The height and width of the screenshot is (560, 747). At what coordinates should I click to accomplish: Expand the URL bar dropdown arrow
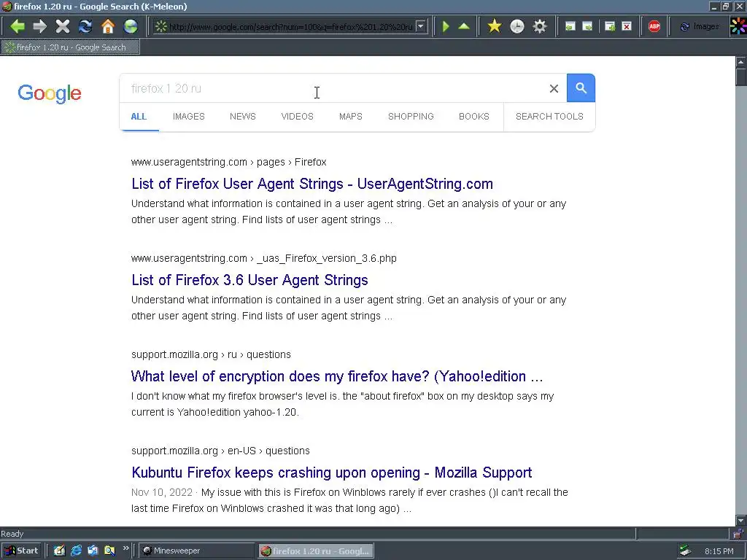point(421,27)
